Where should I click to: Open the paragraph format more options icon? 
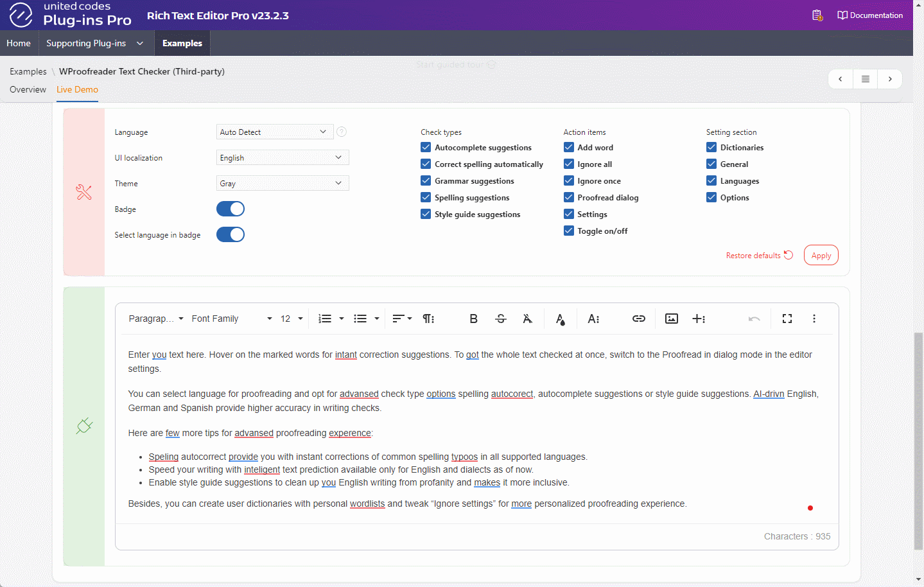pyautogui.click(x=428, y=319)
